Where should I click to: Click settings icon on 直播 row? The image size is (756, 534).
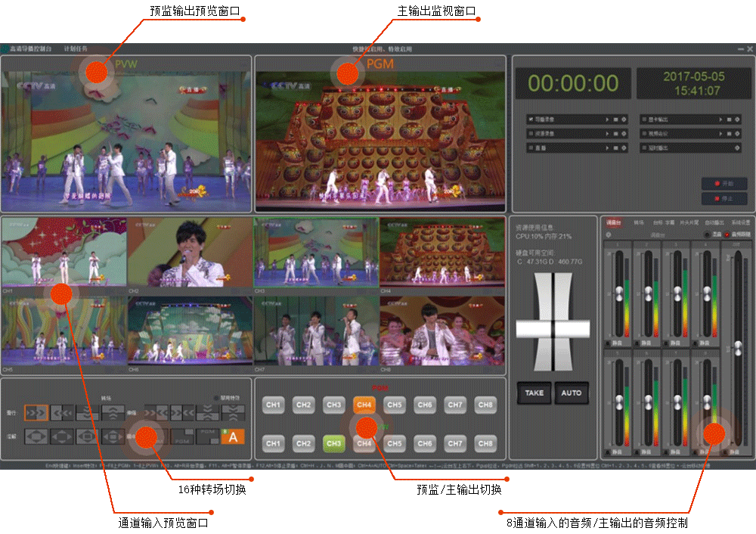click(624, 148)
